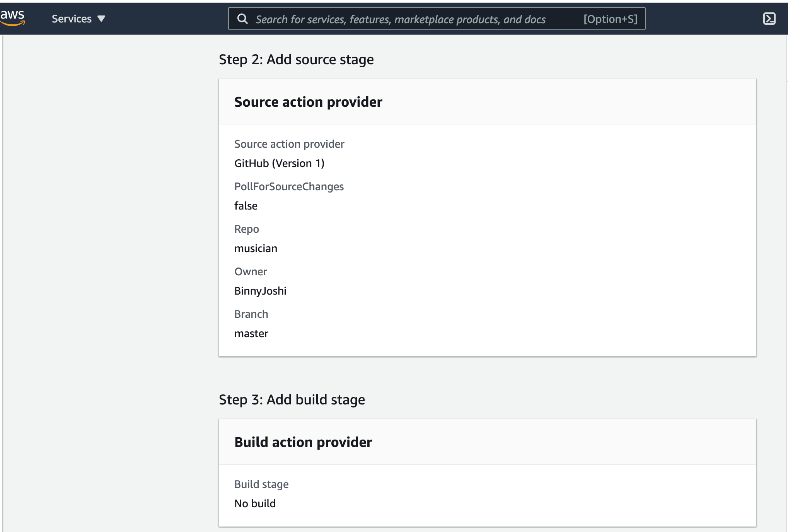The height and width of the screenshot is (532, 788).
Task: Click the magnifier icon in search bar
Action: 242,19
